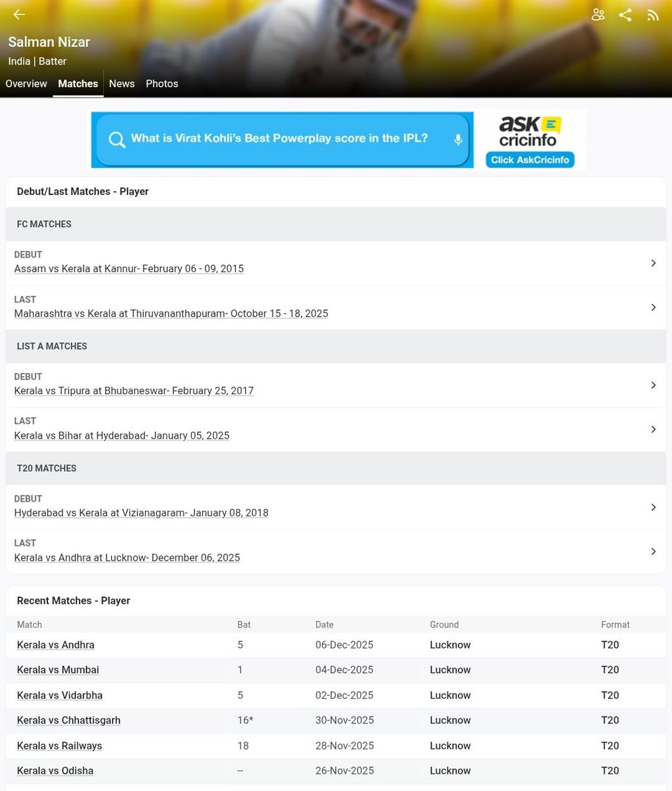
Task: Open Hyderabad vs Kerala at Vizianagaram link
Action: pyautogui.click(x=142, y=513)
